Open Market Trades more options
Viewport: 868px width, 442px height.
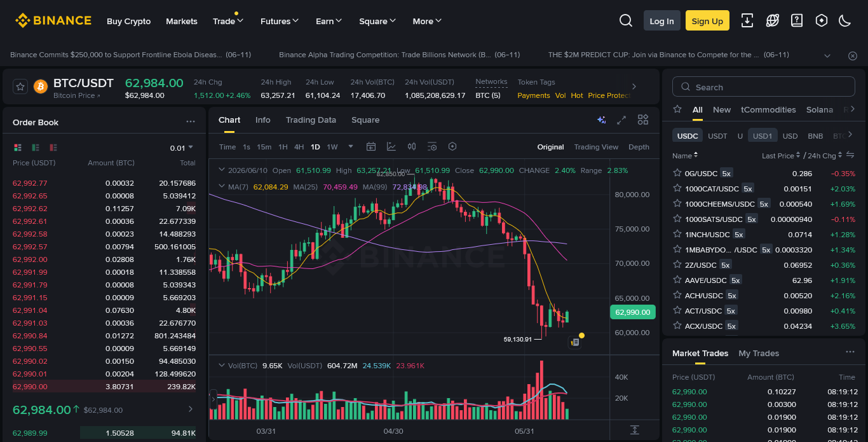point(850,352)
